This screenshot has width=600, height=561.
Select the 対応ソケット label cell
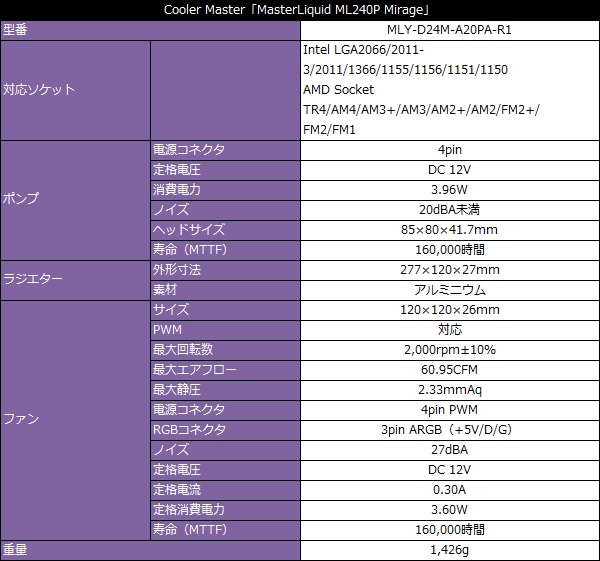pyautogui.click(x=75, y=90)
